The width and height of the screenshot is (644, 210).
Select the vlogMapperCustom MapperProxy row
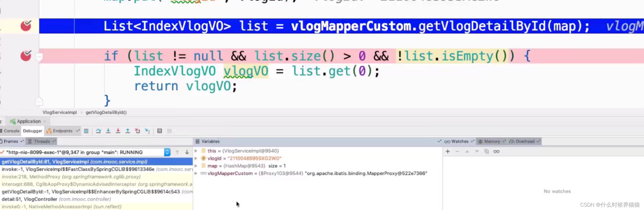(318, 174)
